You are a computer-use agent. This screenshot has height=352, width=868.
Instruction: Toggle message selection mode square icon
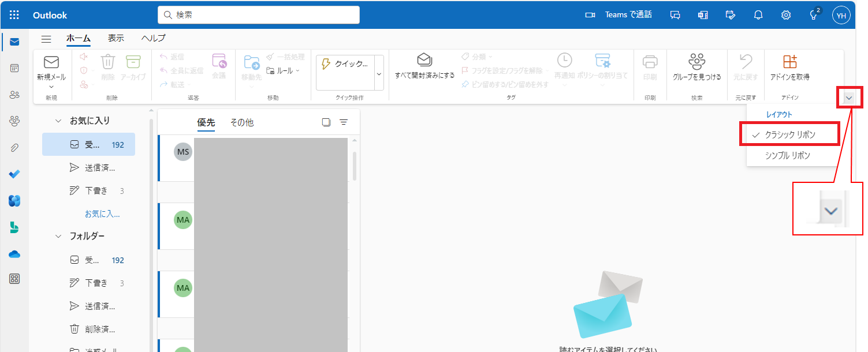pos(326,122)
